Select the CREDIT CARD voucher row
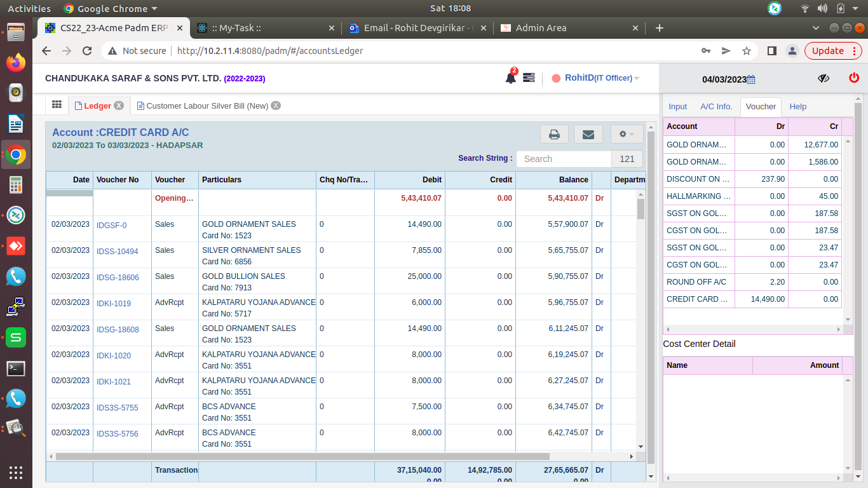868x488 pixels. pos(752,299)
